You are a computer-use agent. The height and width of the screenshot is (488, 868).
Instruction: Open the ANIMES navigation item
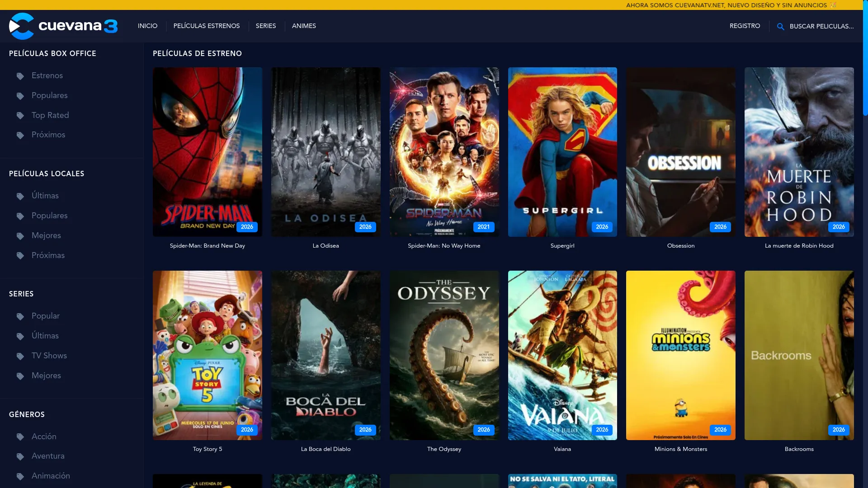[304, 26]
